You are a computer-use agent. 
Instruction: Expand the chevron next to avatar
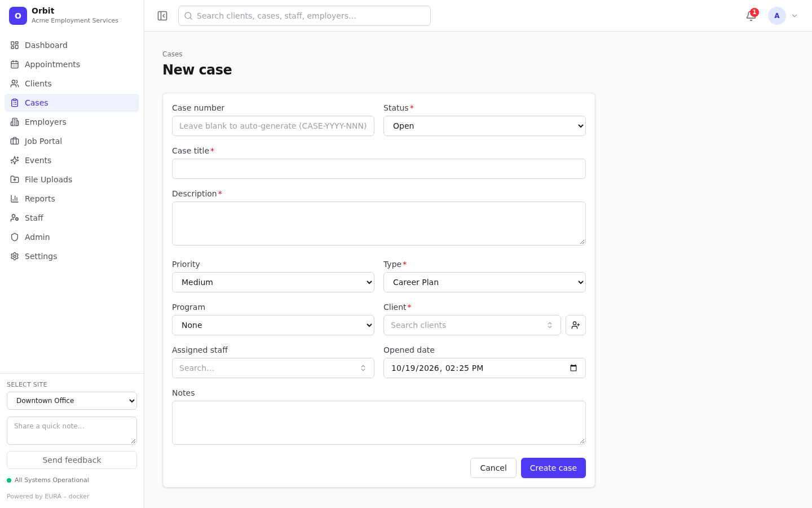coord(795,16)
